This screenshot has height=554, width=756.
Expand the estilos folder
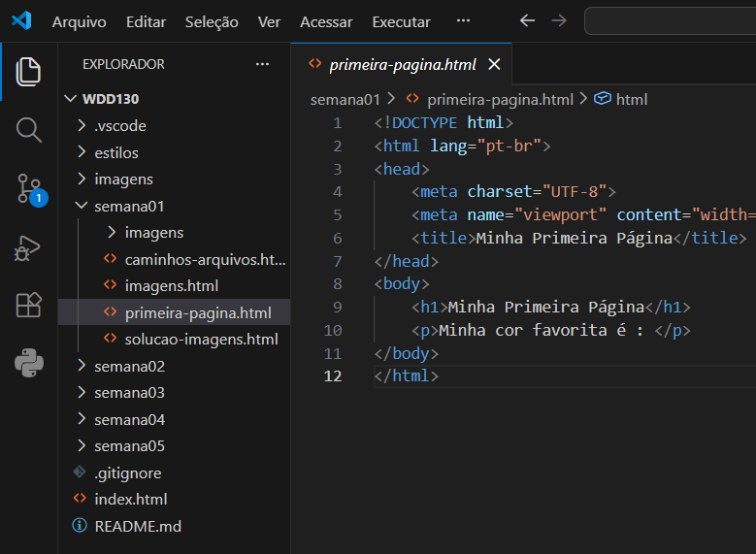click(x=175, y=153)
